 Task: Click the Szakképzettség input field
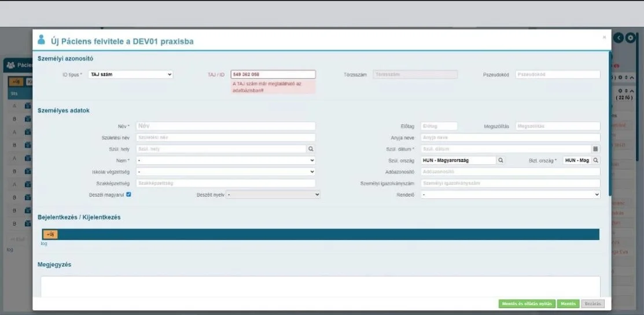point(226,183)
